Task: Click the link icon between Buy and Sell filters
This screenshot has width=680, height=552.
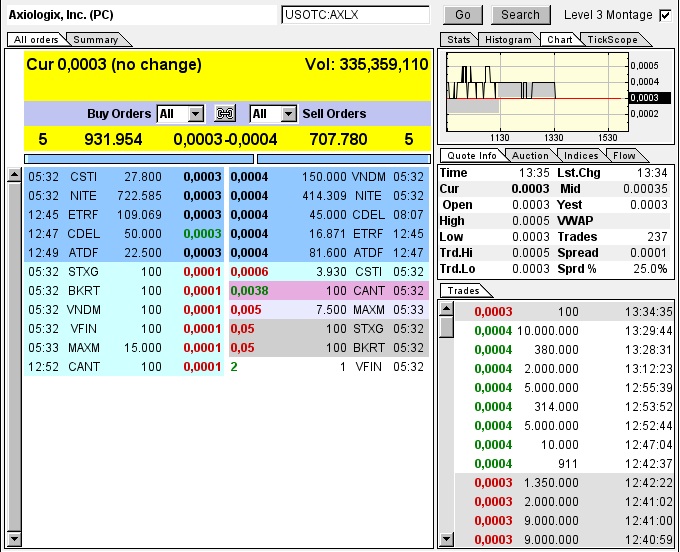Action: pos(226,114)
